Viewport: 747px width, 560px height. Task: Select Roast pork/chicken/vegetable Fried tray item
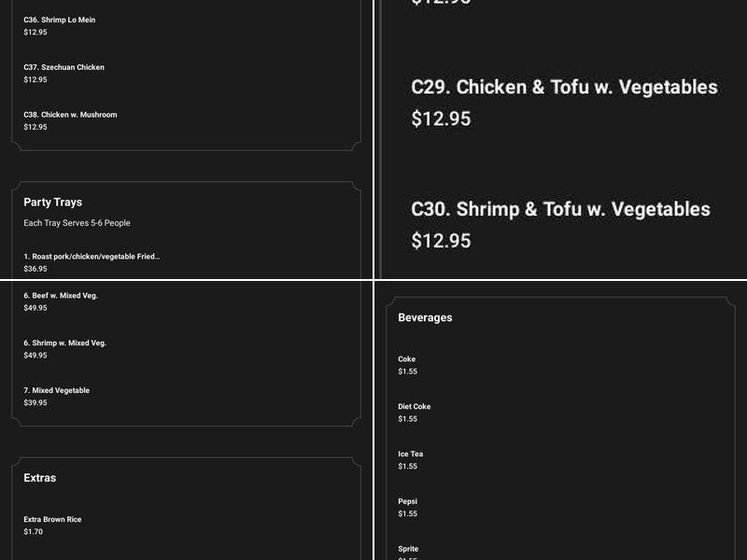click(92, 256)
